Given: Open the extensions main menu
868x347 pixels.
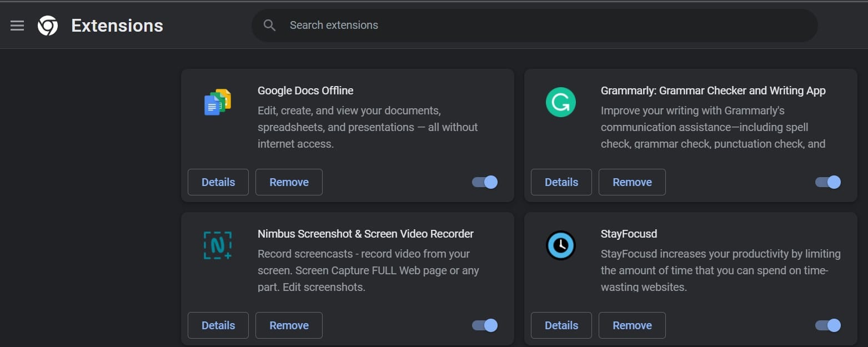Looking at the screenshot, I should point(17,25).
